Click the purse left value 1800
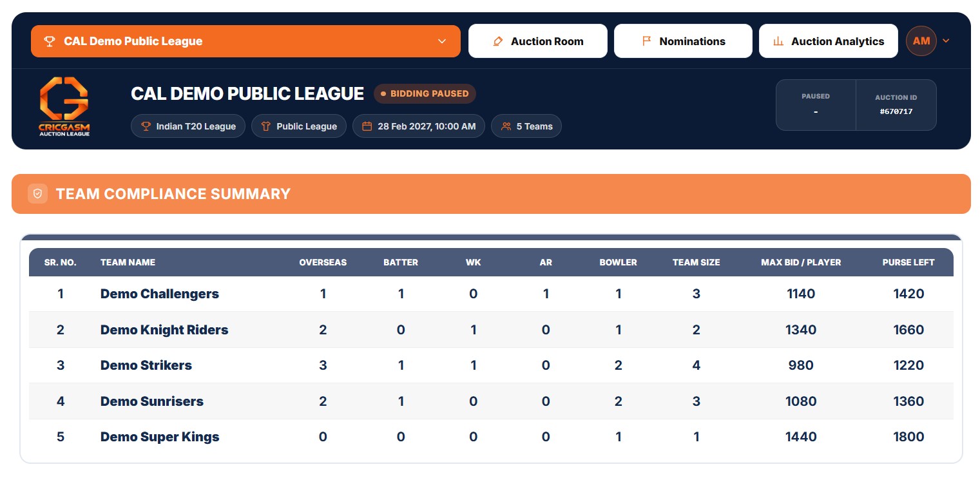The image size is (980, 478). [x=908, y=437]
